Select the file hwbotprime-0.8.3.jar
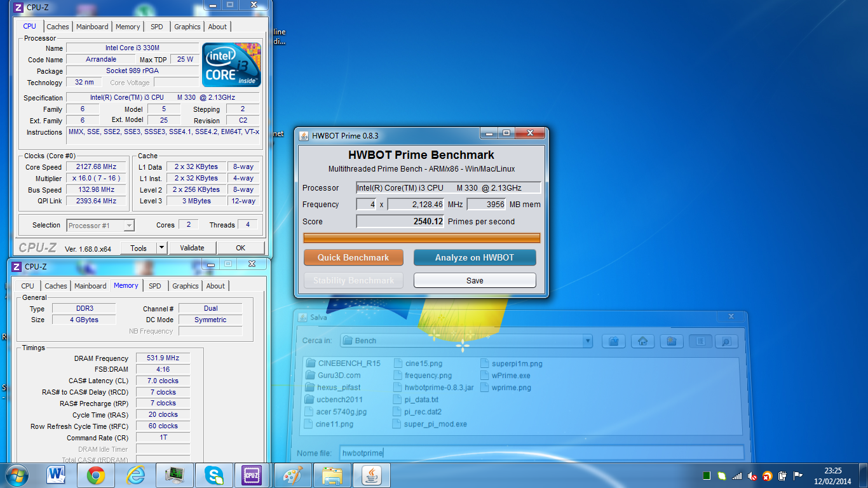Viewport: 868px width, 488px height. coord(433,388)
